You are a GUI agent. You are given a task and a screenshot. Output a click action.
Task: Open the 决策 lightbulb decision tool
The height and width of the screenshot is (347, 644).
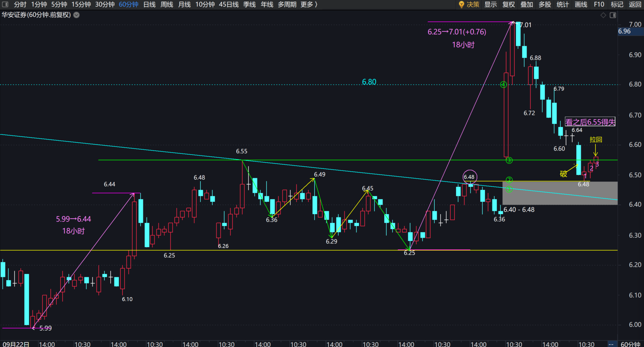coord(469,5)
